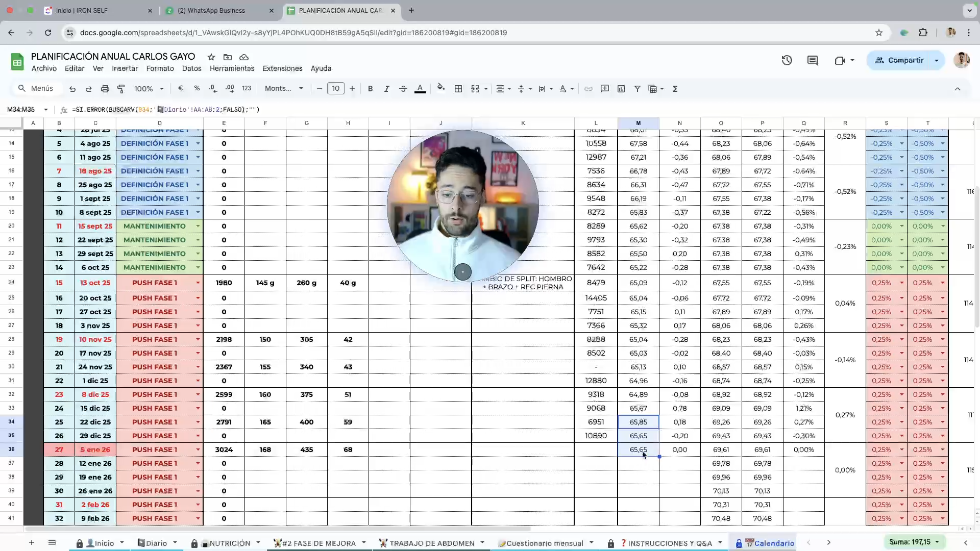Image resolution: width=980 pixels, height=551 pixels.
Task: Toggle bold formatting in toolbar
Action: tap(370, 89)
